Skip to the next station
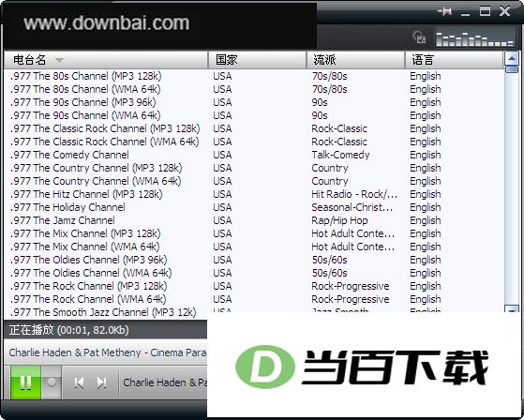524x420 pixels. pos(102,382)
